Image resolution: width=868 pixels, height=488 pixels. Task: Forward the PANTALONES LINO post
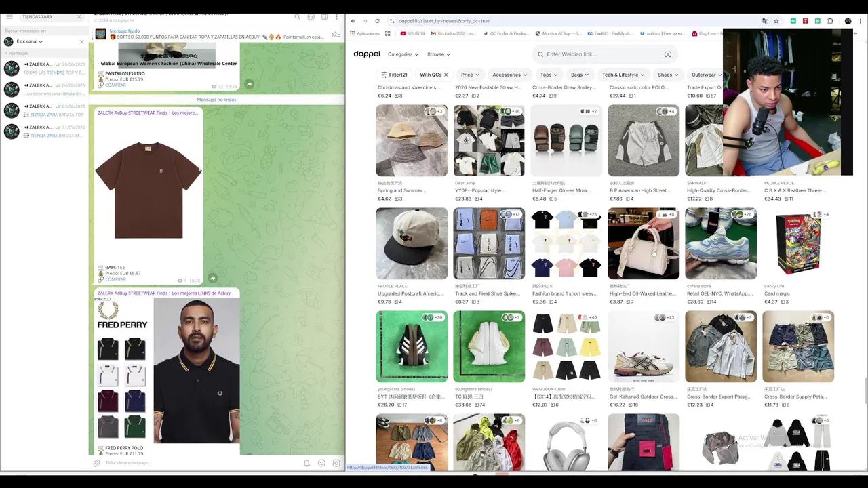tap(249, 83)
